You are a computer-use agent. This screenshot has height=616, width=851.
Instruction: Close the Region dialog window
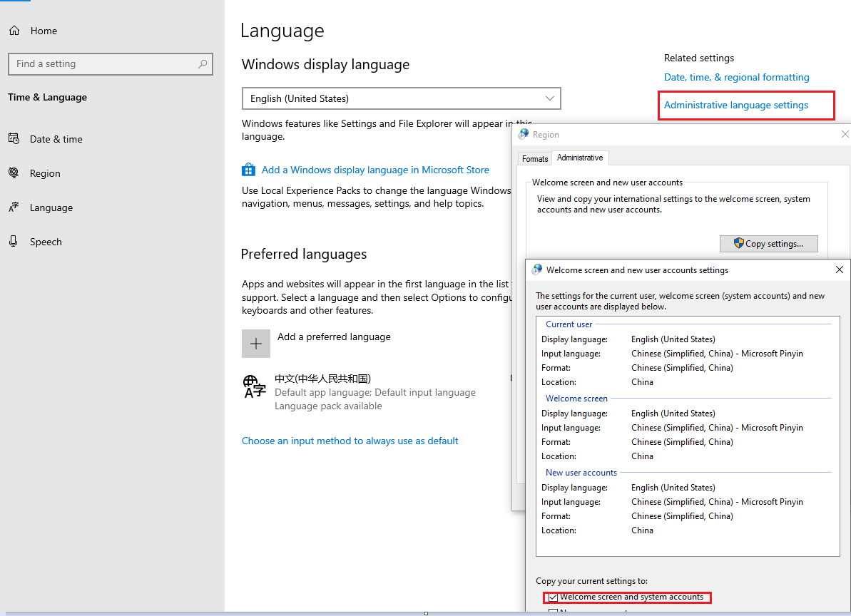[x=845, y=135]
